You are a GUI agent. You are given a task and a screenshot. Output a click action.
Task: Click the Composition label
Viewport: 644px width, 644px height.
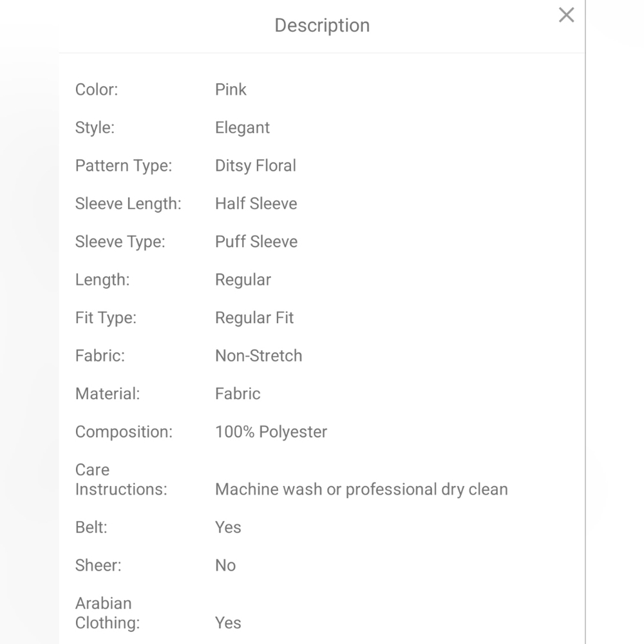tap(124, 432)
